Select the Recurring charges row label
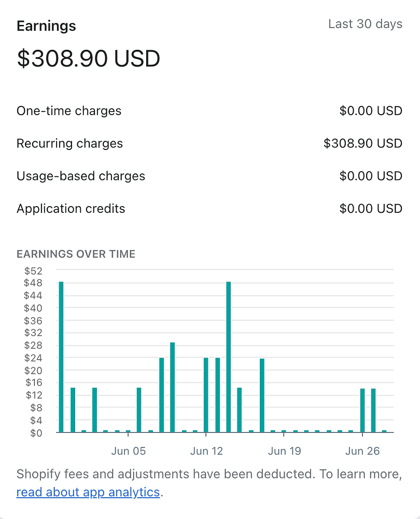 [70, 143]
